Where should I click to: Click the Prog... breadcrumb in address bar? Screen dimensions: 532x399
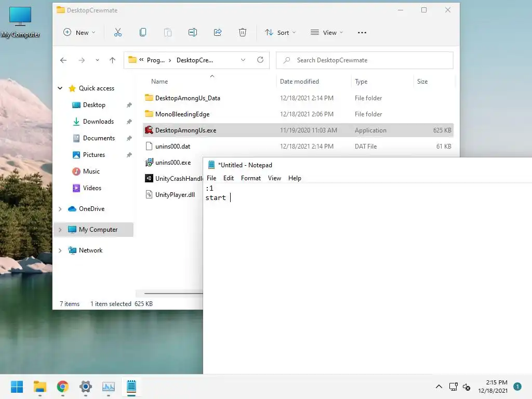(x=156, y=60)
